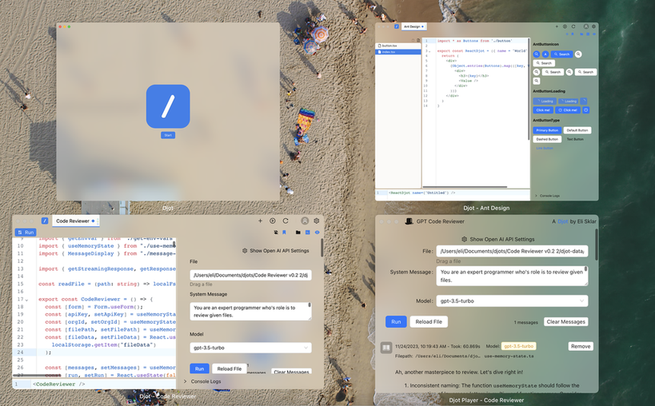Click the blue circular search icon button
655x406 pixels.
click(537, 54)
